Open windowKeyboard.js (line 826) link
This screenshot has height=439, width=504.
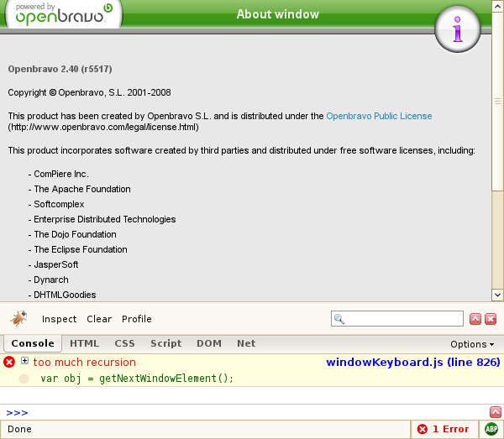tap(413, 363)
